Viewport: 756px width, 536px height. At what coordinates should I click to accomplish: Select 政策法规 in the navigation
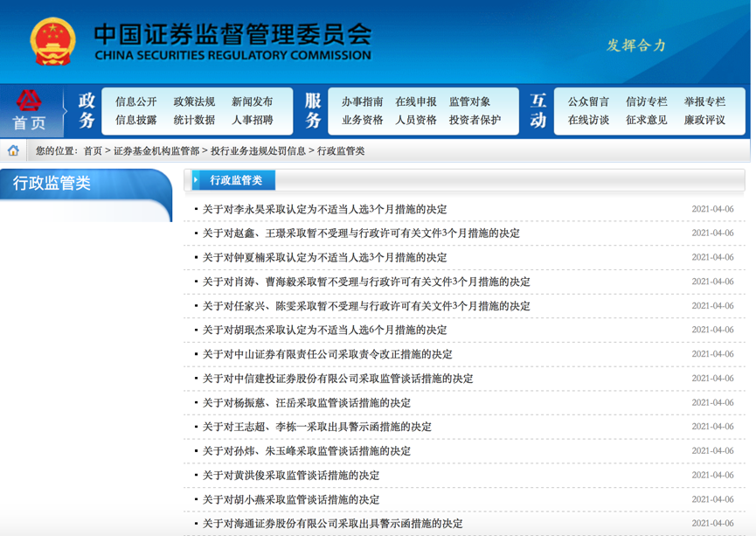[x=194, y=101]
